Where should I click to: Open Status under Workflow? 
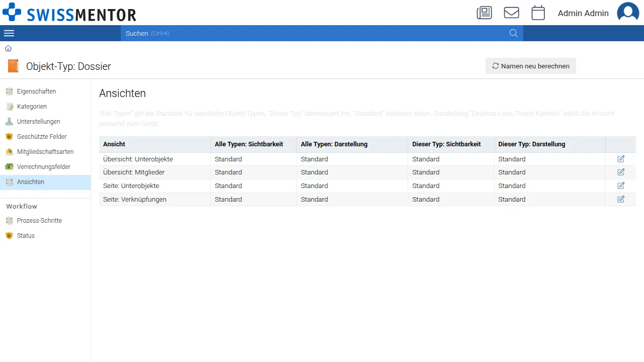45,236
